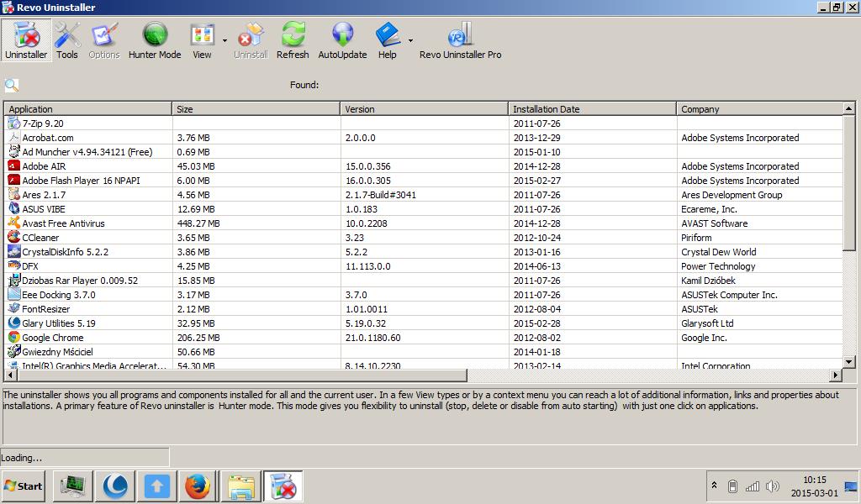Open the Uninstaller toolbar button
861x504 pixels.
[26, 40]
